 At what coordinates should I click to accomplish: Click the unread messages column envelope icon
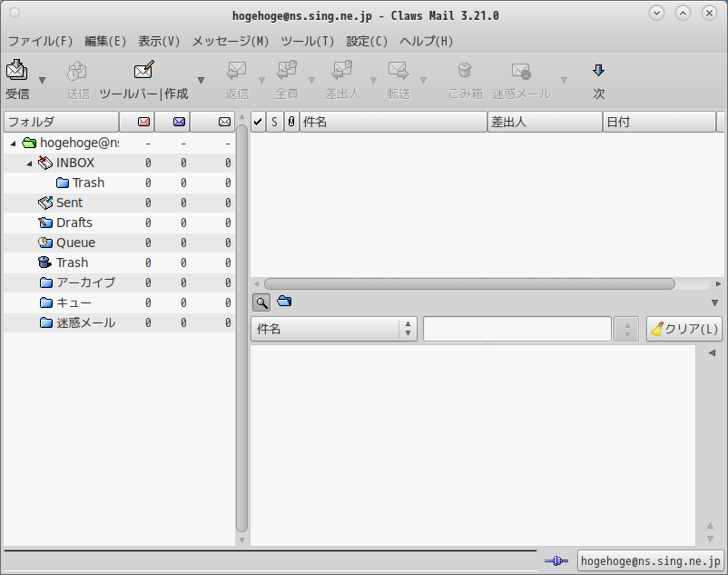(179, 122)
